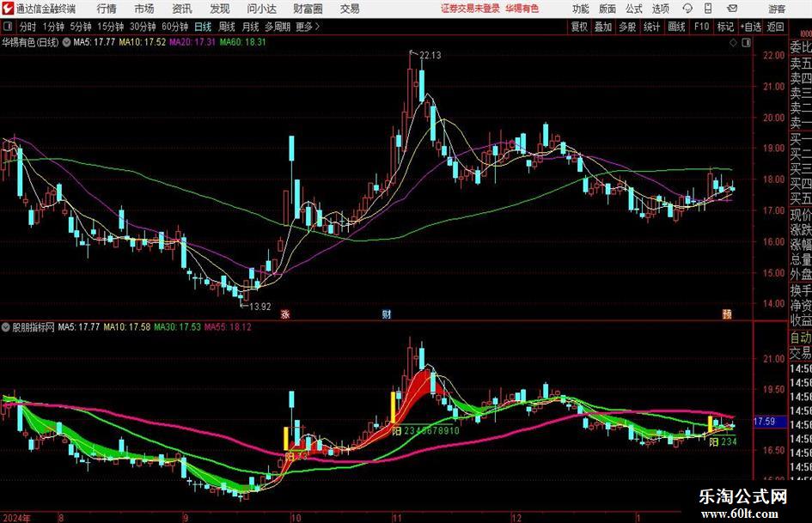Click the 画线 drawing button
This screenshot has height=523, width=812.
coord(676,27)
